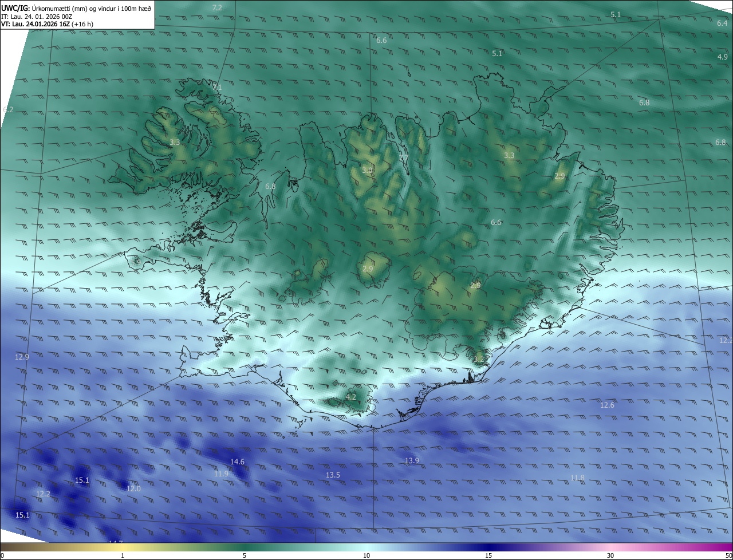Click the 13.5 value label
The height and width of the screenshot is (560, 733).
(333, 475)
